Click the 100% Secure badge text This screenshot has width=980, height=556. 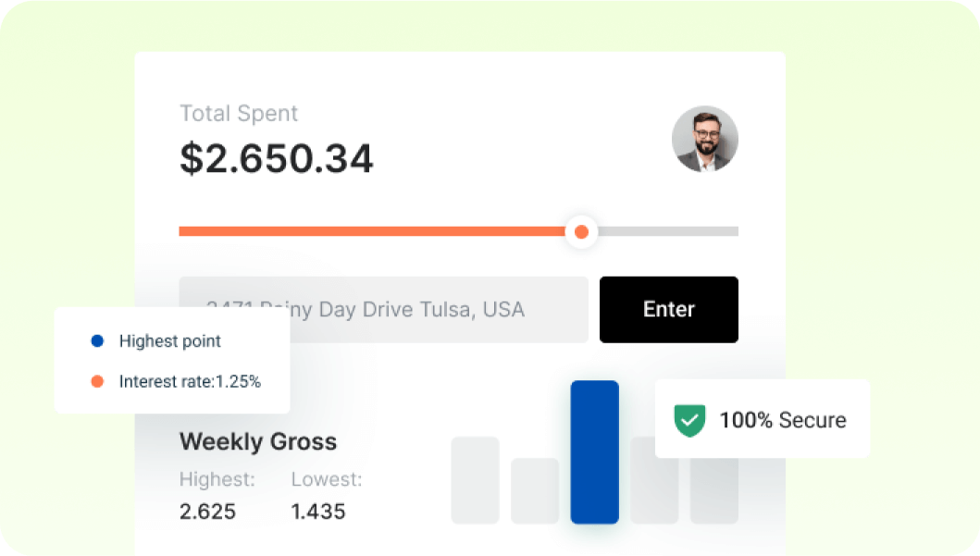(x=783, y=420)
